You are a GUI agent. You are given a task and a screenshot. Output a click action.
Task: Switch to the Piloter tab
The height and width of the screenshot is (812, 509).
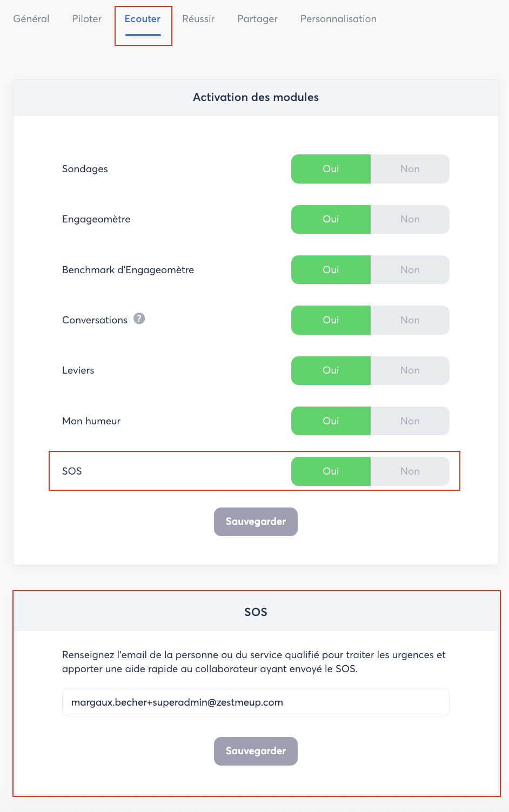(87, 19)
